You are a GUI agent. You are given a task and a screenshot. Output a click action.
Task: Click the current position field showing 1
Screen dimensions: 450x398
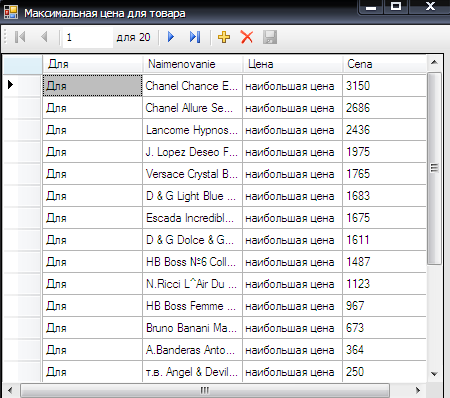[88, 37]
